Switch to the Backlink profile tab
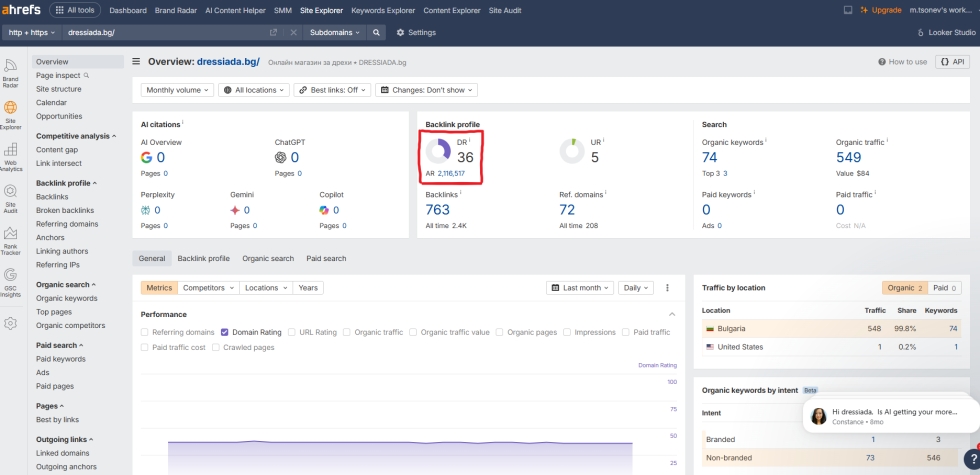Screen dimensions: 980x475 pyautogui.click(x=203, y=258)
